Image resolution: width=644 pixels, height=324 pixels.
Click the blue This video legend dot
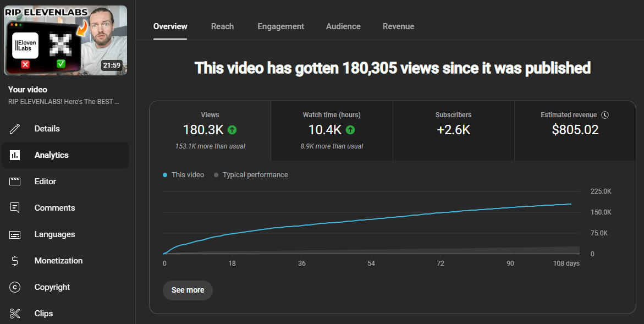pyautogui.click(x=165, y=175)
